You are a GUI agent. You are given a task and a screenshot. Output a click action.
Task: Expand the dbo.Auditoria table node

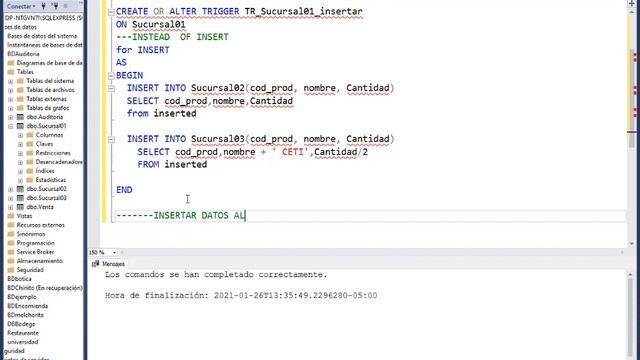11,117
